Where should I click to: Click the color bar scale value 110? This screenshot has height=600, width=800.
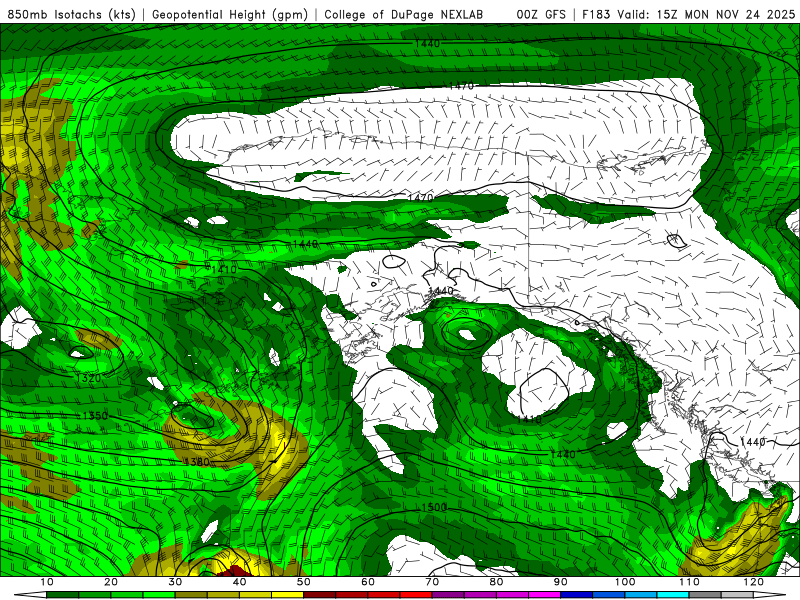[689, 582]
